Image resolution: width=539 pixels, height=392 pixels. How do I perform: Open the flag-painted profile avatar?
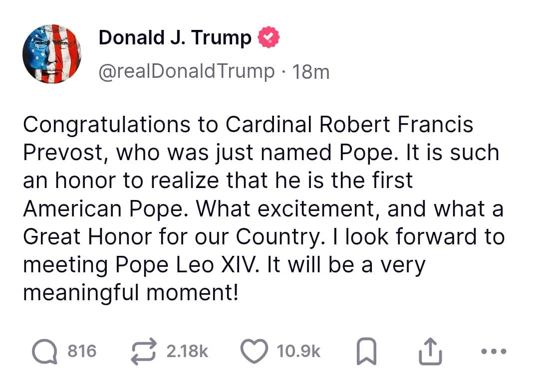tap(52, 53)
